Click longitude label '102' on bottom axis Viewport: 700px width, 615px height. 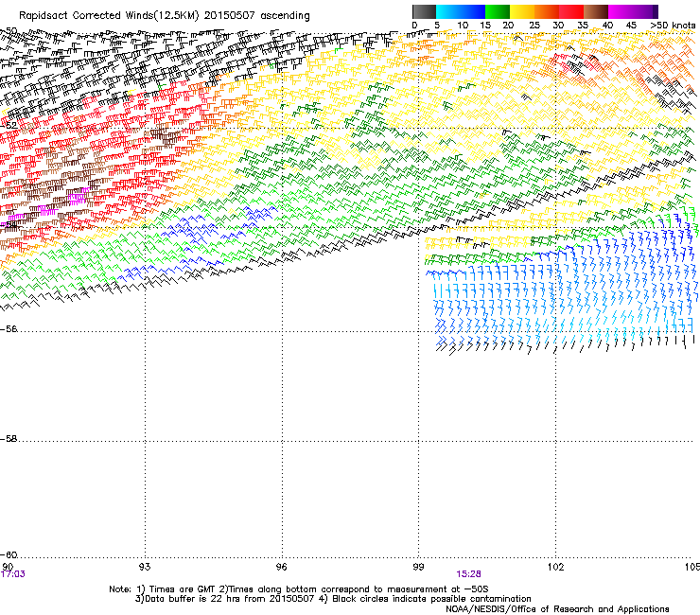pyautogui.click(x=555, y=567)
